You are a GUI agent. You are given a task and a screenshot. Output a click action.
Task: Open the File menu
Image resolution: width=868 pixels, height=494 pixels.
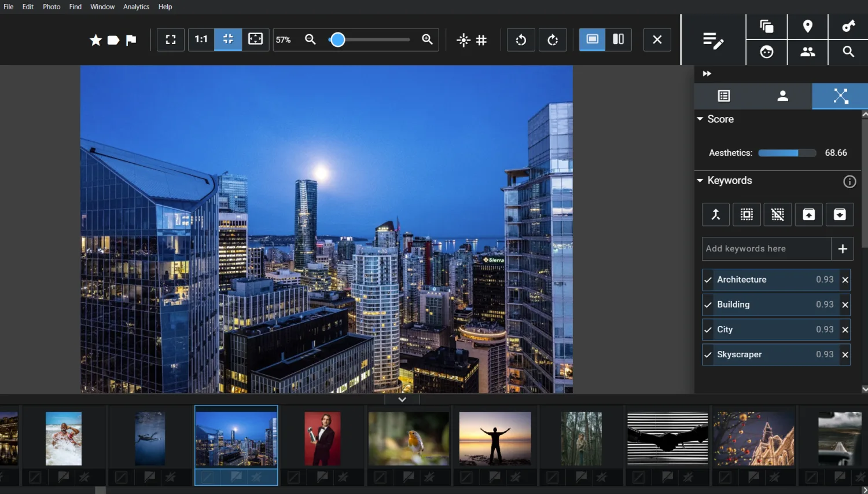tap(9, 7)
